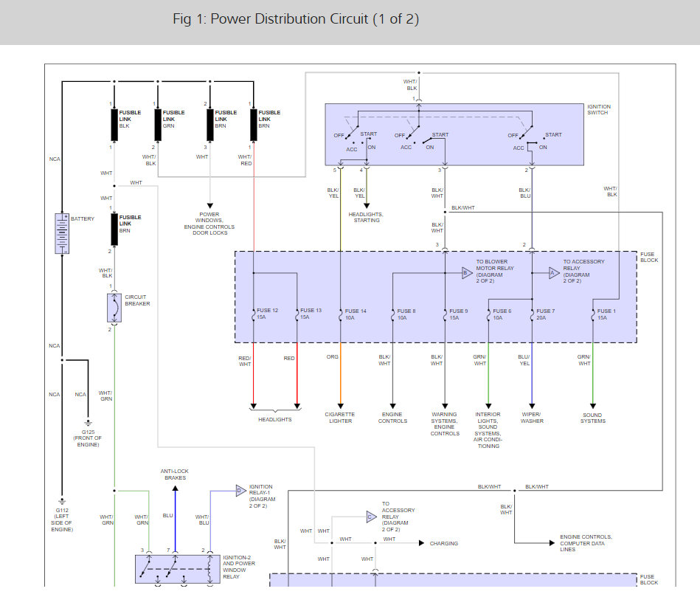
Task: Select the fusible link labeled GRN
Action: [x=158, y=125]
